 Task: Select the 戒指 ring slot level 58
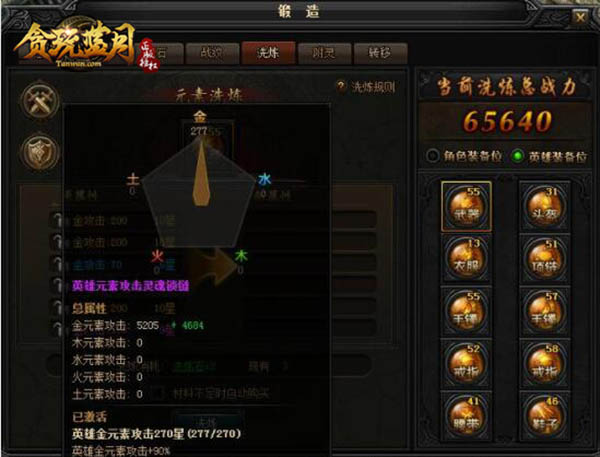tap(545, 364)
